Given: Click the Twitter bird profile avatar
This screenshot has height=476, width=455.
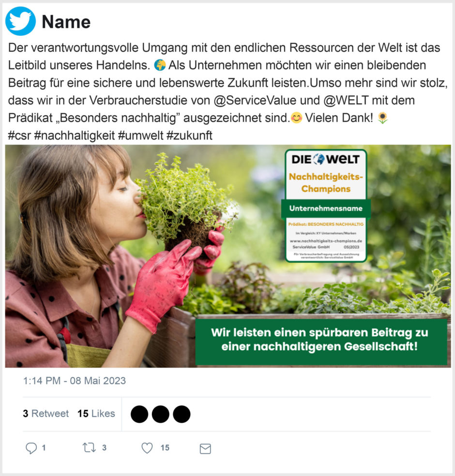Looking at the screenshot, I should point(20,21).
